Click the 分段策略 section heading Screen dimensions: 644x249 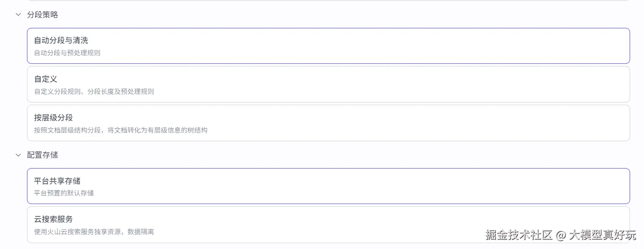[43, 14]
